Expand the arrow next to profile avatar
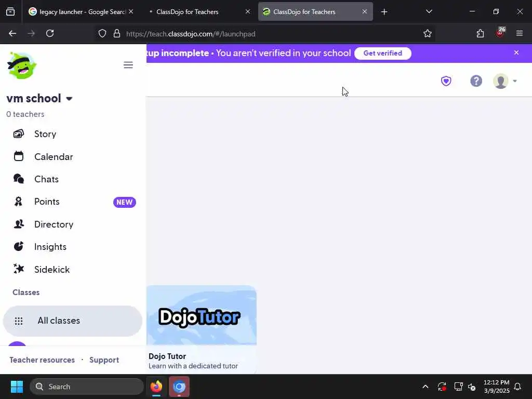 [515, 81]
